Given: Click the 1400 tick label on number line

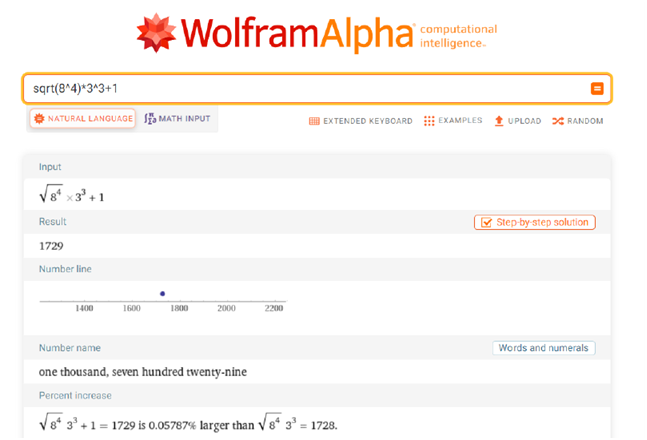Looking at the screenshot, I should 84,308.
